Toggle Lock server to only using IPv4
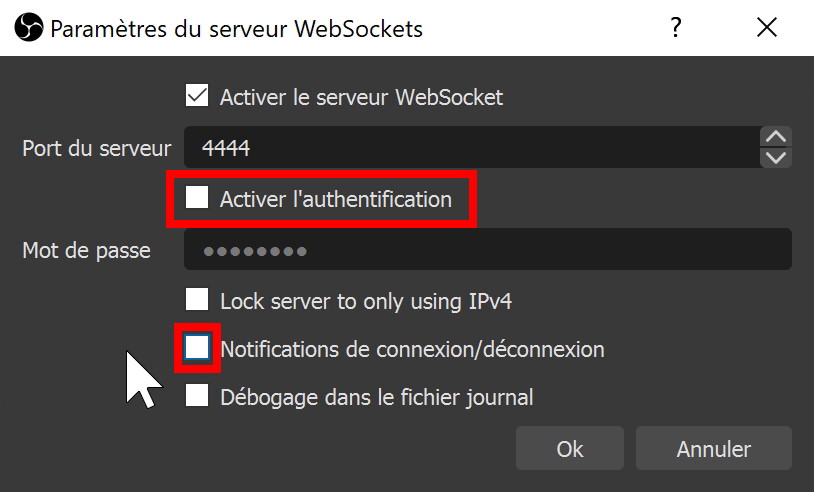The width and height of the screenshot is (814, 492). tap(198, 299)
